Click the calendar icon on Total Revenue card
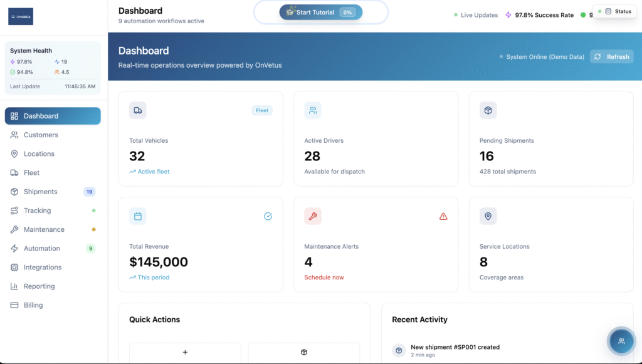 (x=138, y=216)
